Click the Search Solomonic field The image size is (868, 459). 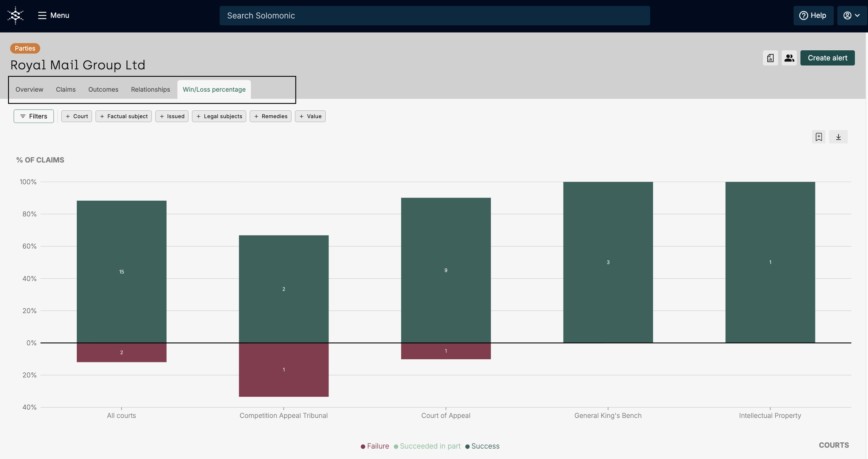point(434,16)
